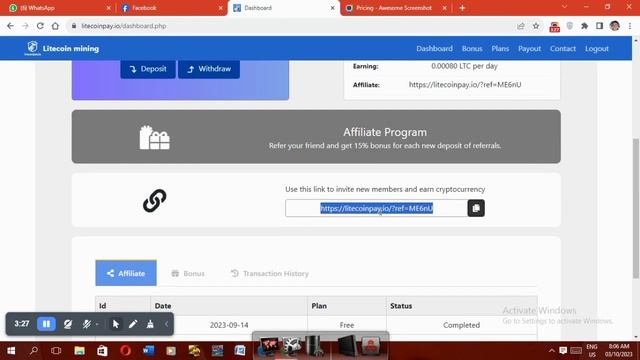Open Task View on the taskbar

click(x=56, y=351)
